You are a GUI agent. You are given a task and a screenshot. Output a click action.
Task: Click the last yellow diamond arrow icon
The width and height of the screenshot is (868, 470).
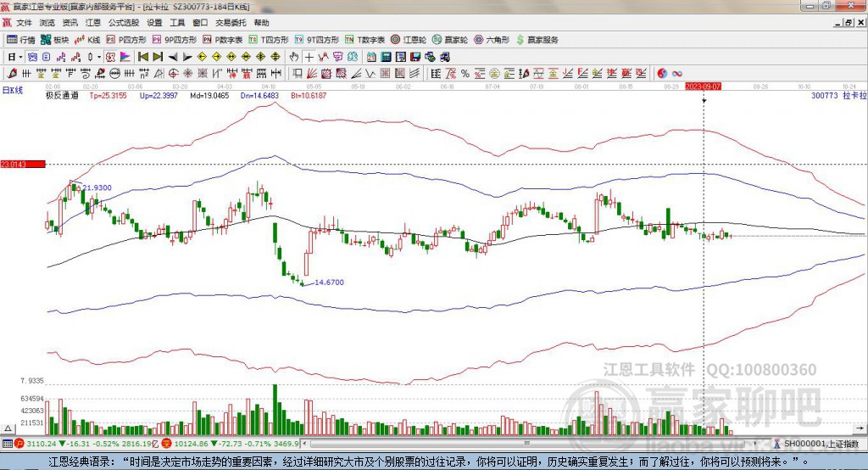click(x=275, y=57)
